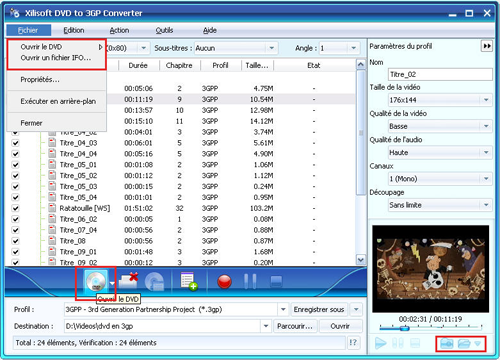500x360 pixels.
Task: Click the file icon beside Titre_05_01
Action: (x=52, y=164)
